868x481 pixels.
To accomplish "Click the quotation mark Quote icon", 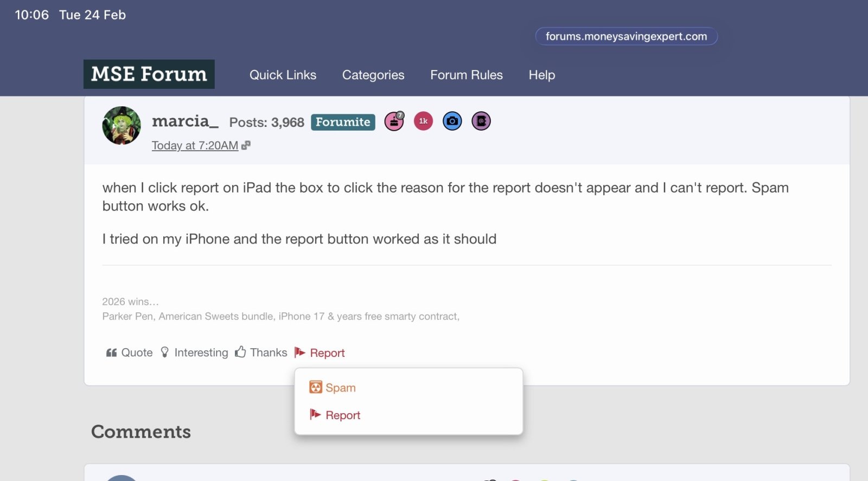I will pyautogui.click(x=111, y=353).
